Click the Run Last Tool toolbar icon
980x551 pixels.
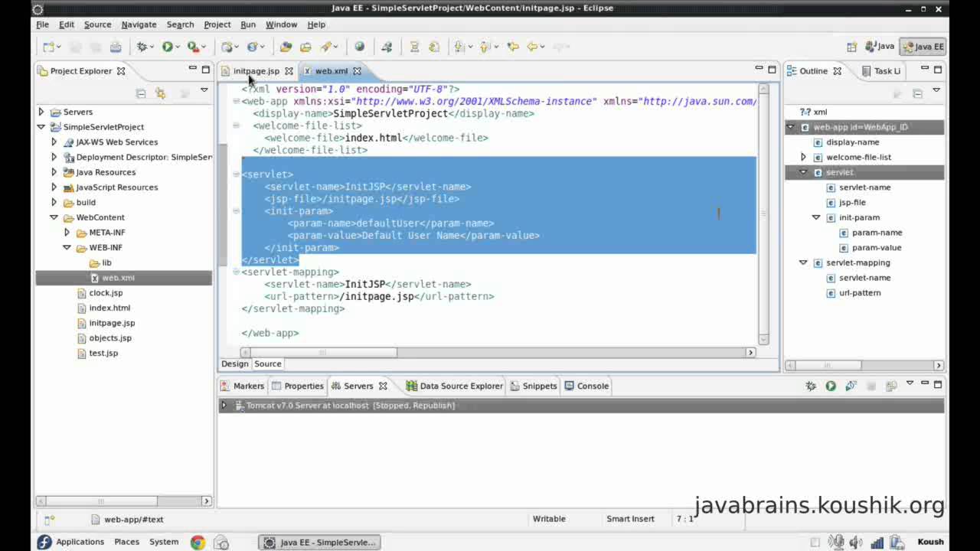193,47
